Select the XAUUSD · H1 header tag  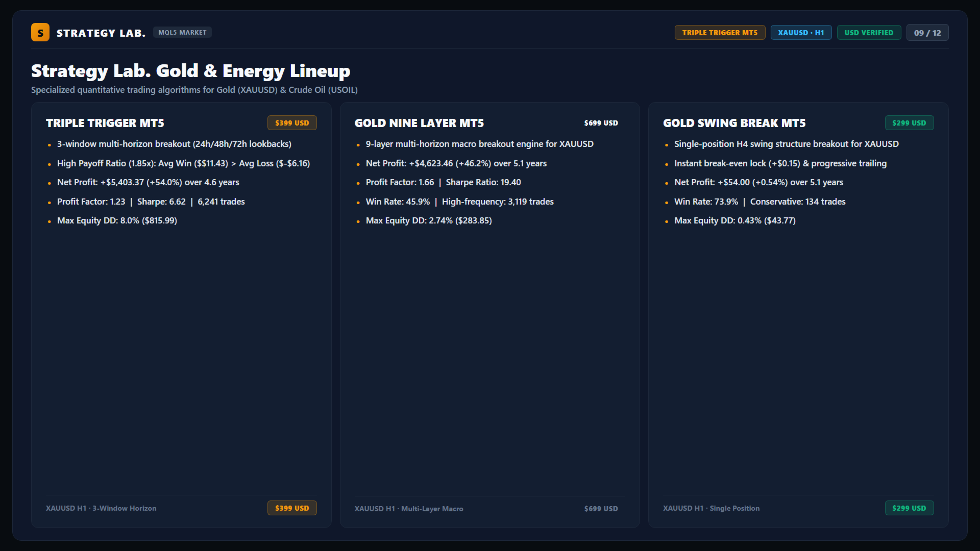pyautogui.click(x=801, y=33)
